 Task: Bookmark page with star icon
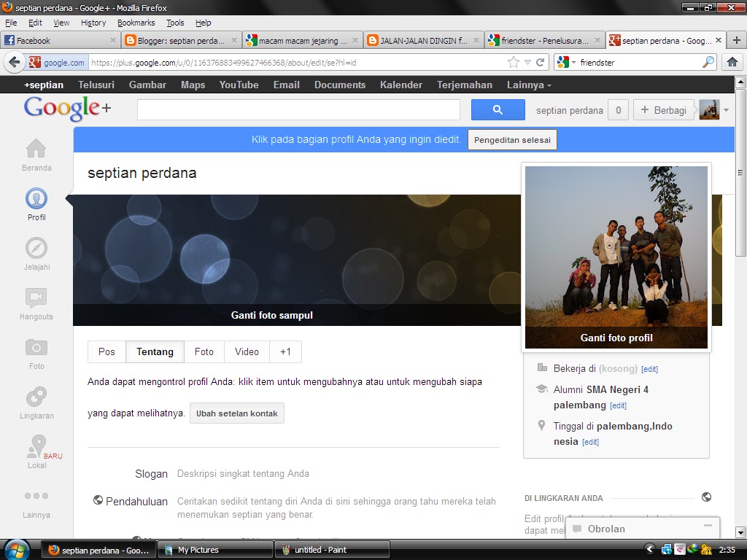click(x=513, y=63)
